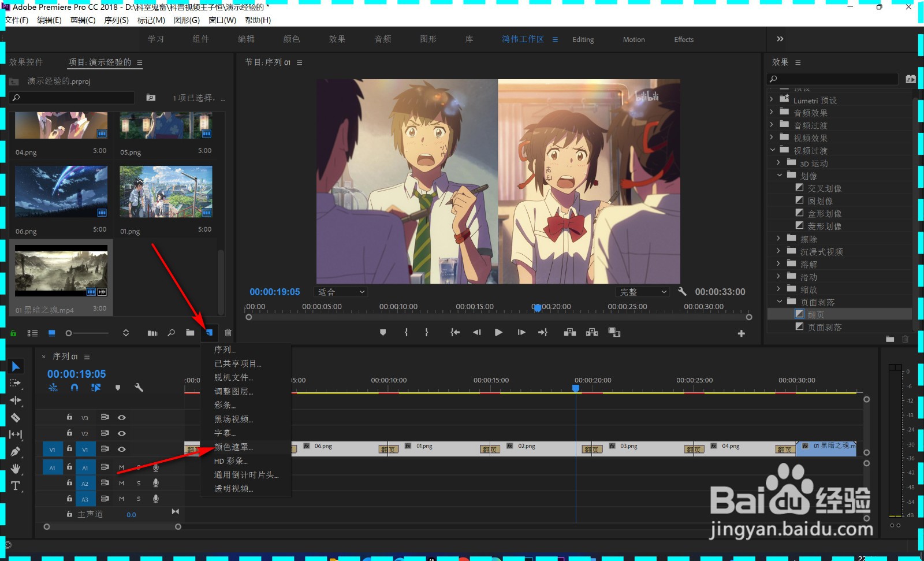Click the trash icon in project panel
Viewport: 924px width, 561px height.
click(x=228, y=333)
